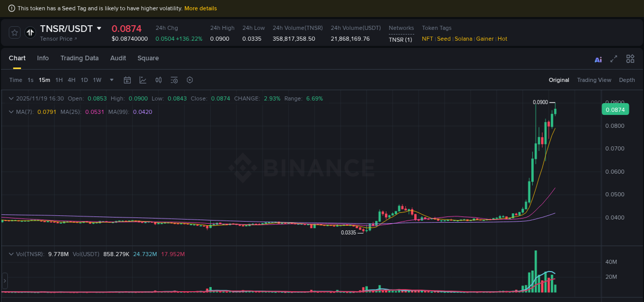Collapse the OHLC info row chevron
644x302 pixels.
pyautogui.click(x=11, y=98)
